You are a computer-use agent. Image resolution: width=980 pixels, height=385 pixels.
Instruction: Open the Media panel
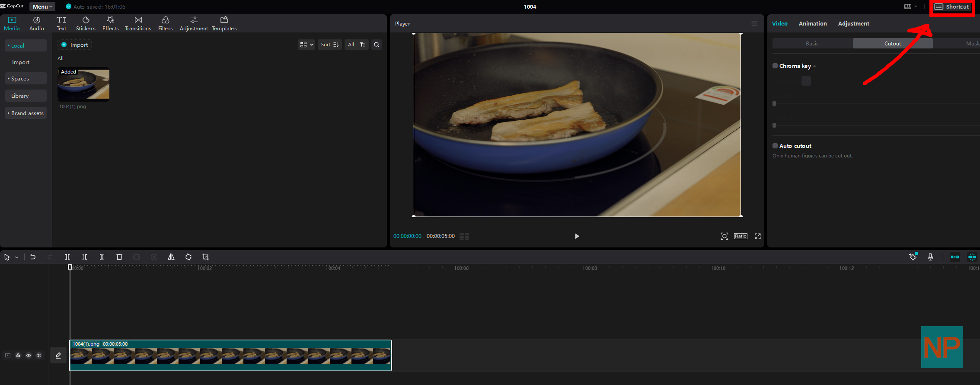12,24
